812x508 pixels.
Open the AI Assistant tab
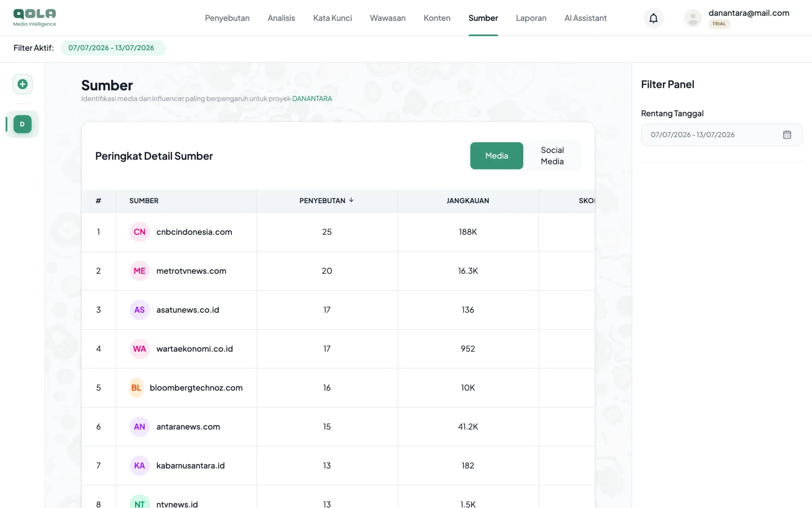[585, 18]
